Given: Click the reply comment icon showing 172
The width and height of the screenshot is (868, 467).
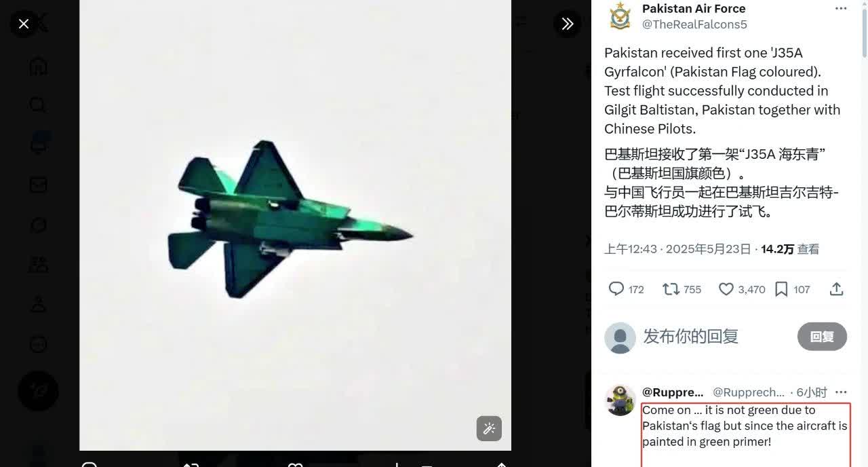Looking at the screenshot, I should point(616,289).
